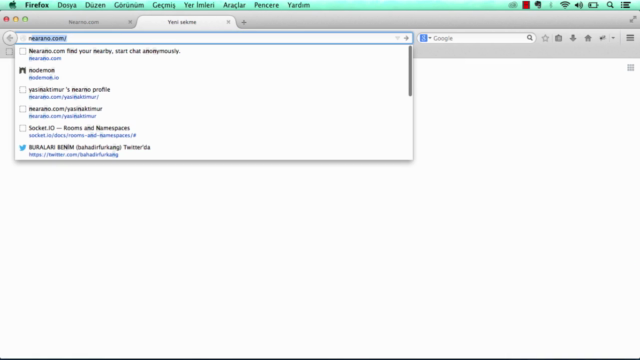Open new tab with plus button
The image size is (640, 360).
point(244,22)
